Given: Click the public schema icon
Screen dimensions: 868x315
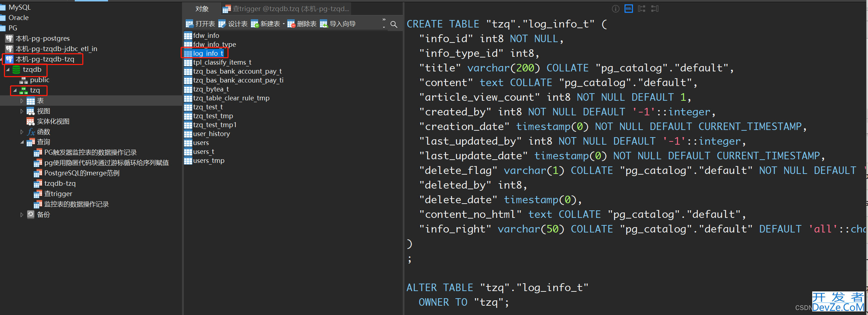Looking at the screenshot, I should tap(24, 80).
